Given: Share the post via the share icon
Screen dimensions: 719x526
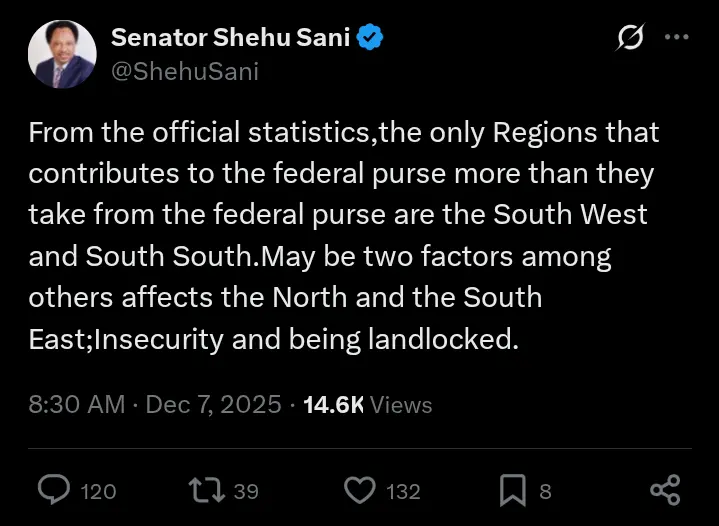Looking at the screenshot, I should click(x=665, y=490).
